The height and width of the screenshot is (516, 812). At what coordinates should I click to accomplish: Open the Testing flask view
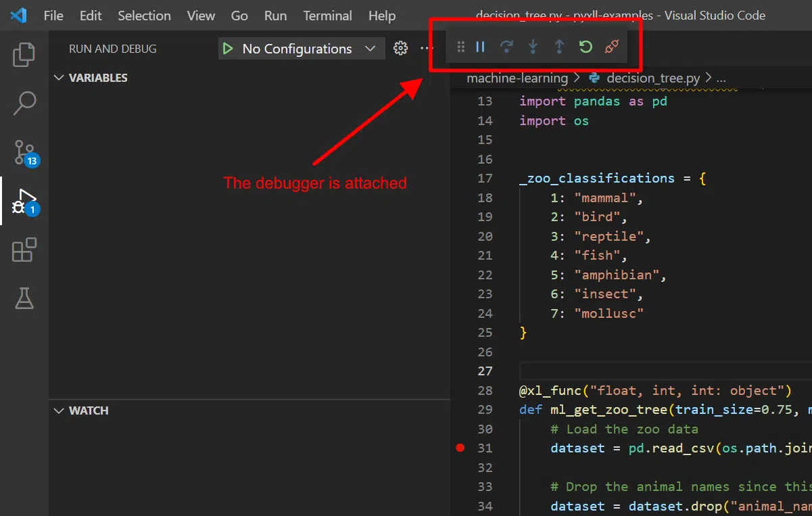24,298
